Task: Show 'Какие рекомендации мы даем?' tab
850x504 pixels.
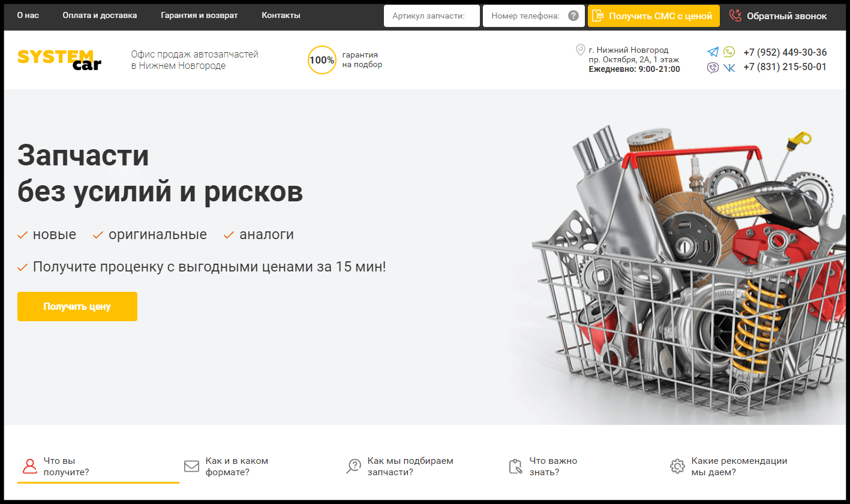Action: (728, 466)
